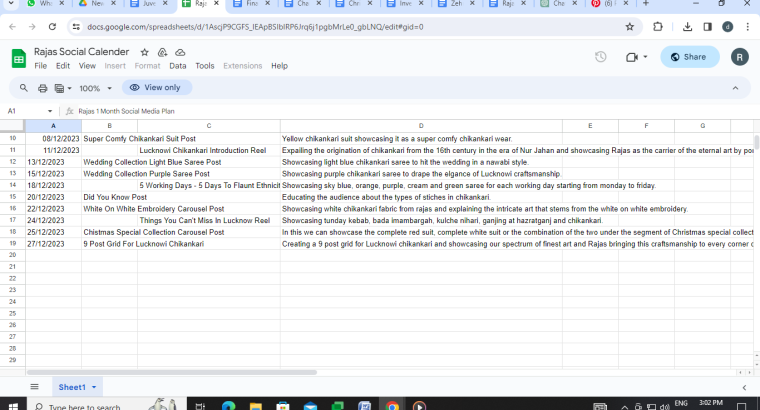The width and height of the screenshot is (760, 410).
Task: Open the zoom 100% dropdown
Action: click(96, 88)
